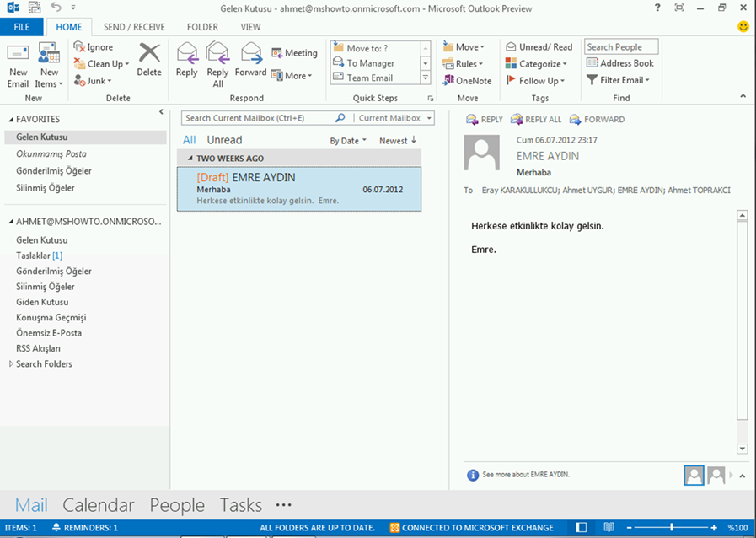
Task: Open the Move dropdown in ribbon
Action: point(464,47)
